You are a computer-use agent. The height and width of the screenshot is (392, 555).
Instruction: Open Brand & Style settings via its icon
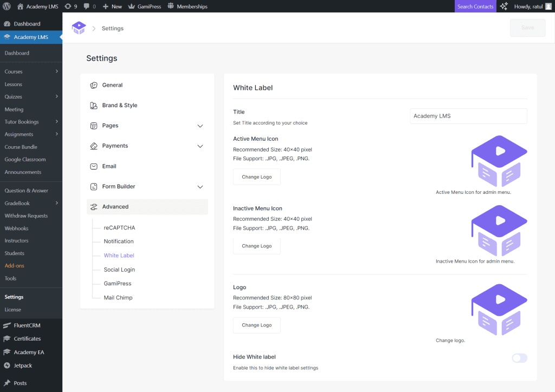click(95, 105)
